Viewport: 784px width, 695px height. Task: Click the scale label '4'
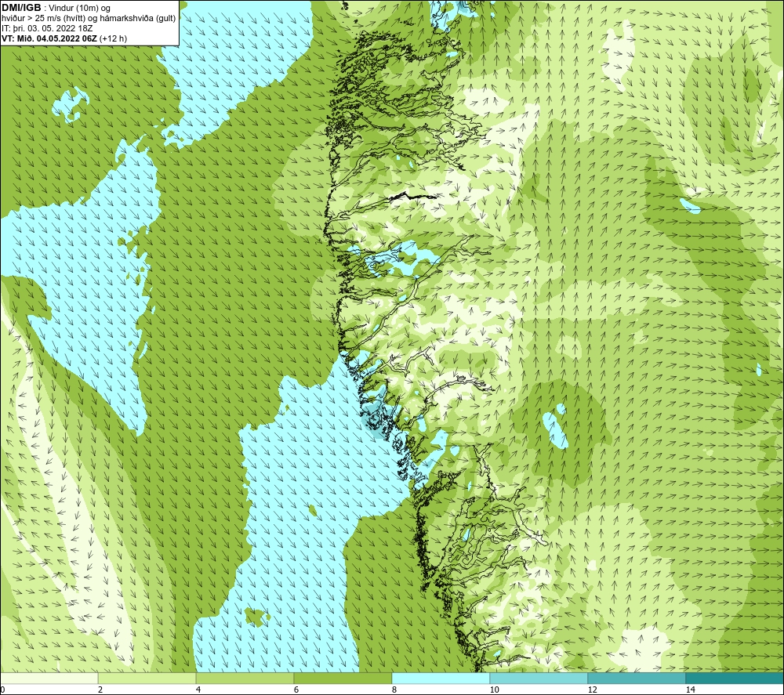pyautogui.click(x=198, y=690)
